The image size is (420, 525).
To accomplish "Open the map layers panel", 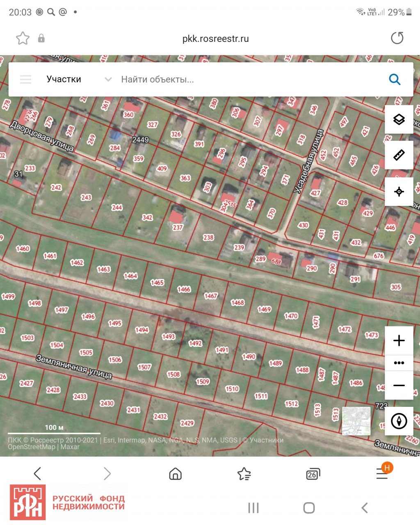I will (x=399, y=119).
